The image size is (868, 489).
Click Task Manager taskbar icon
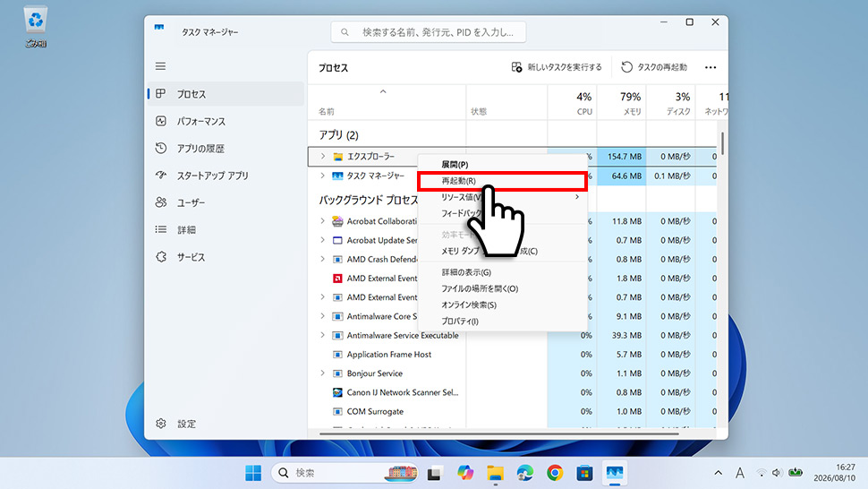point(615,473)
